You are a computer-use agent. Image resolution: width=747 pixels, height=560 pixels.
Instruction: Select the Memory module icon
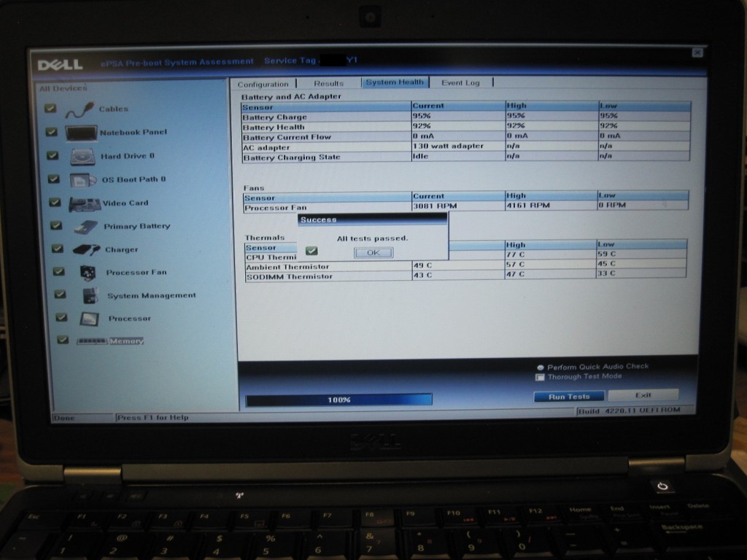[x=93, y=341]
